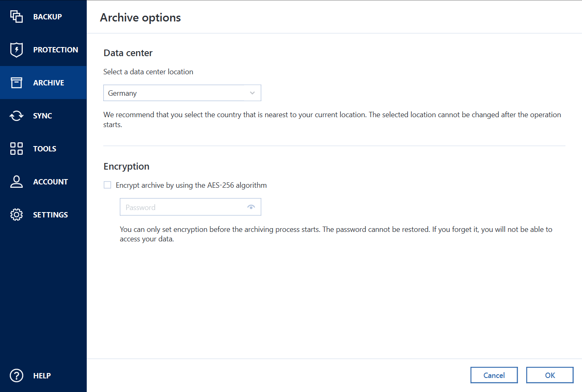Switch to the ACCOUNT section label
This screenshot has width=582, height=392.
point(50,182)
